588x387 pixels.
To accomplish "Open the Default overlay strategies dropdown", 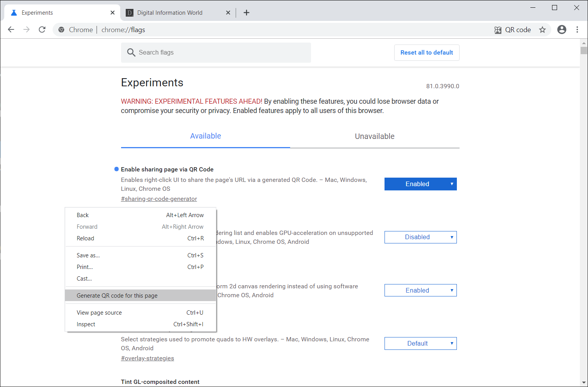I will pos(420,344).
